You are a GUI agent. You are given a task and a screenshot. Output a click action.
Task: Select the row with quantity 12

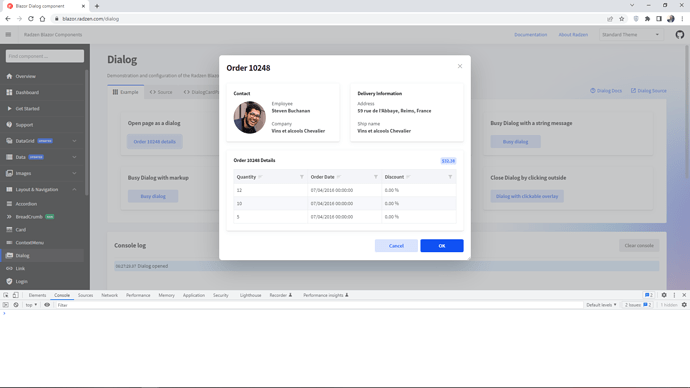tap(345, 190)
